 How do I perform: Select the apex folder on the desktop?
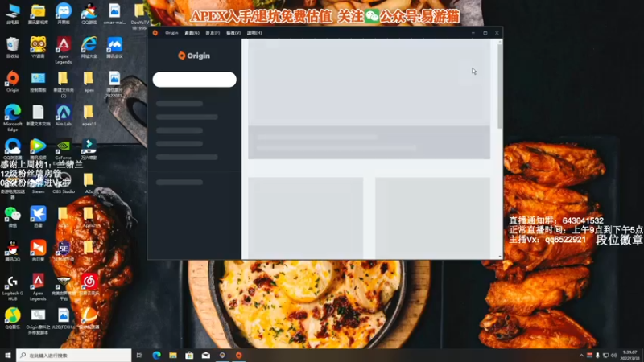(x=89, y=82)
